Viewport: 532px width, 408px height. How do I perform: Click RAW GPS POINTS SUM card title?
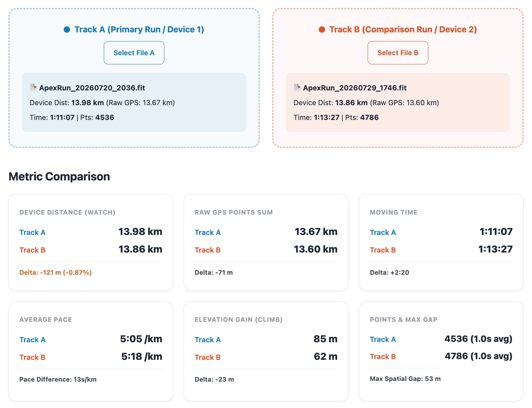point(234,212)
